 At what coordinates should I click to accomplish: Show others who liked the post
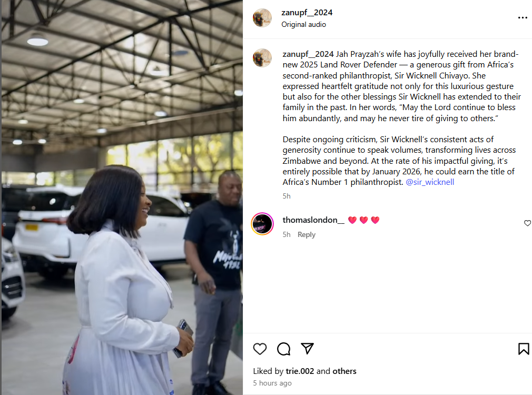(344, 371)
